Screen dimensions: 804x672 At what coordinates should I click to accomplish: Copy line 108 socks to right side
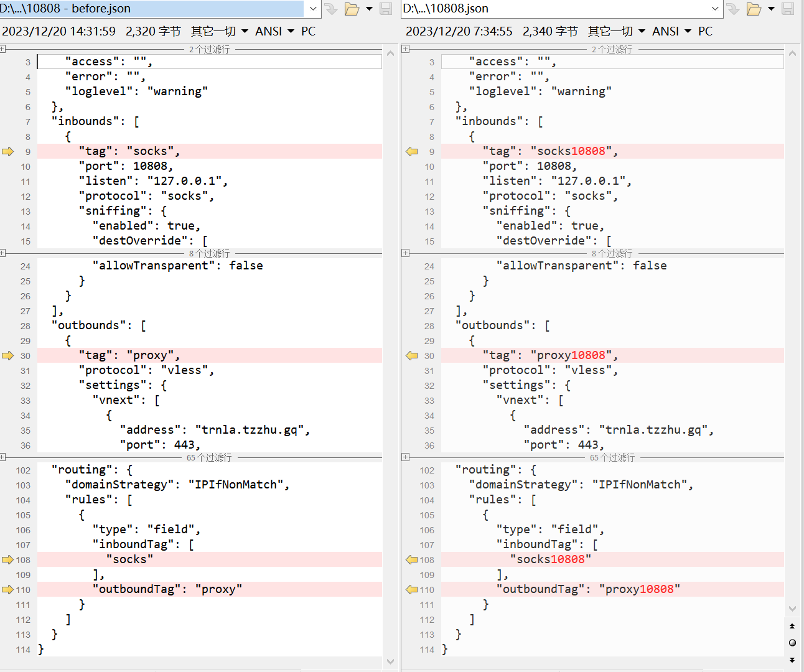pyautogui.click(x=7, y=559)
